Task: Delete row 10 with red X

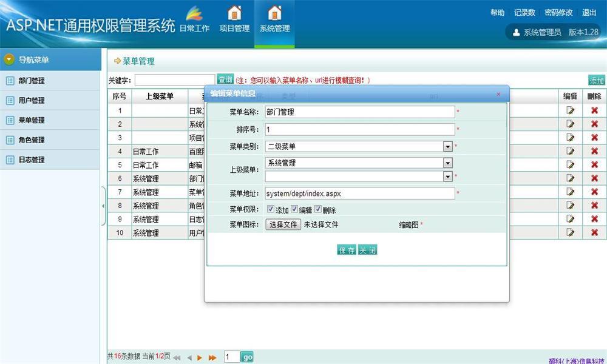Action: tap(595, 232)
